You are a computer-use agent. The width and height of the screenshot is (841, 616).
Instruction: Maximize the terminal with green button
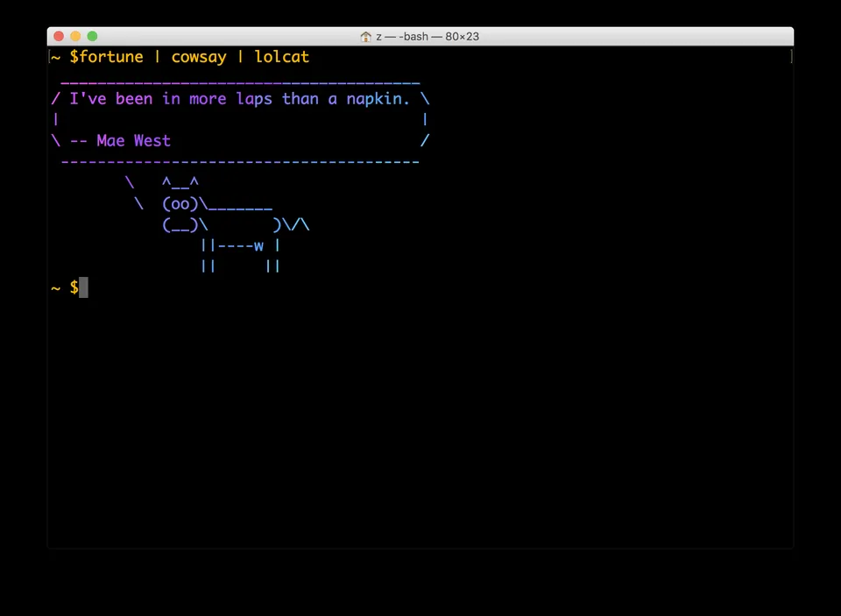click(92, 36)
